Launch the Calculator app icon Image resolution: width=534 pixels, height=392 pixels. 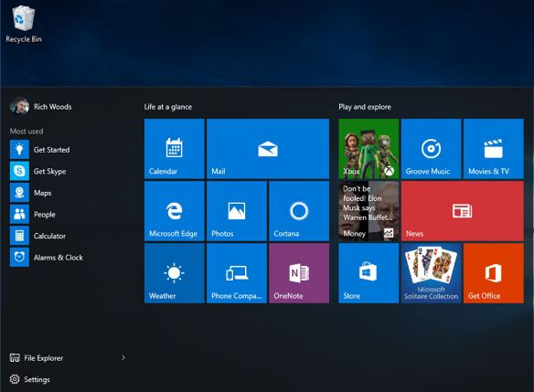19,236
